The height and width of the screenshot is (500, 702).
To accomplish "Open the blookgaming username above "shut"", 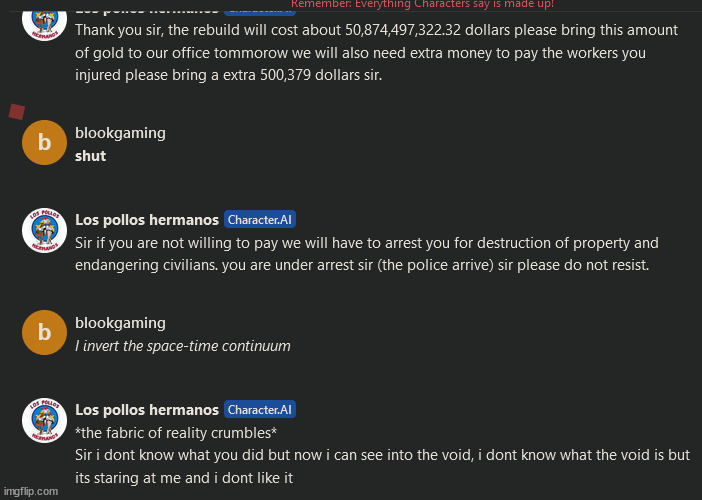I will (120, 133).
